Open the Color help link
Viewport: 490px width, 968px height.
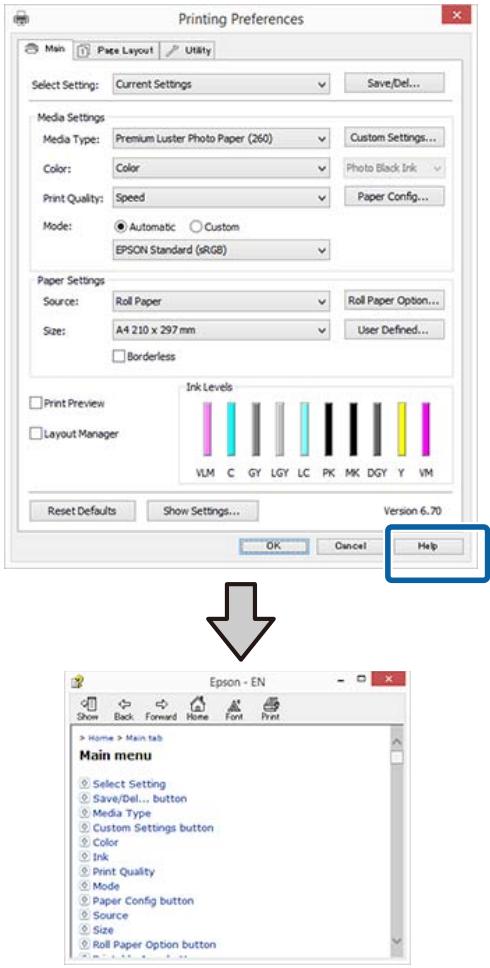(x=106, y=842)
